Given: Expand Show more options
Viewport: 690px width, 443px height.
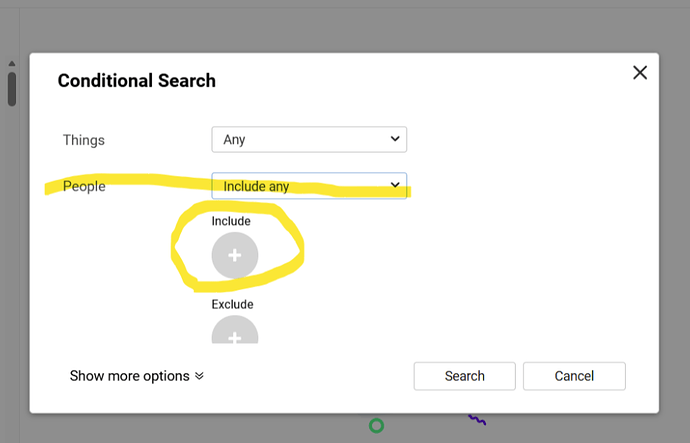Looking at the screenshot, I should (x=129, y=376).
